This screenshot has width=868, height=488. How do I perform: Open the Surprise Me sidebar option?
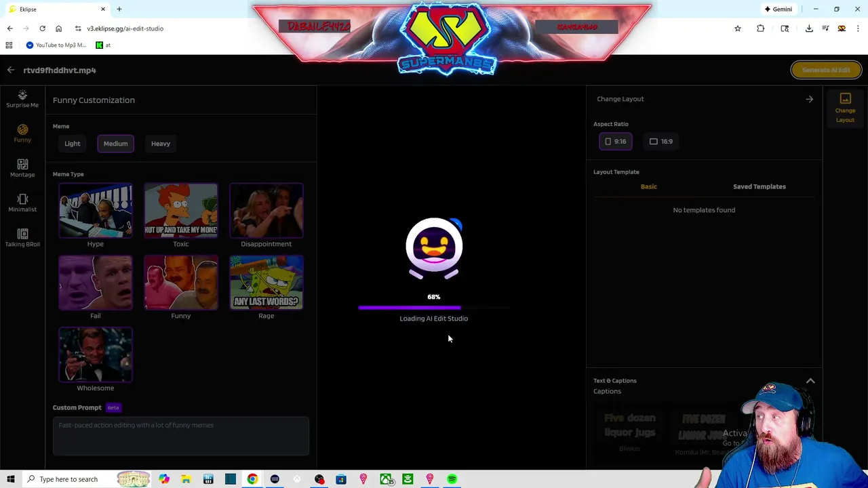(22, 99)
